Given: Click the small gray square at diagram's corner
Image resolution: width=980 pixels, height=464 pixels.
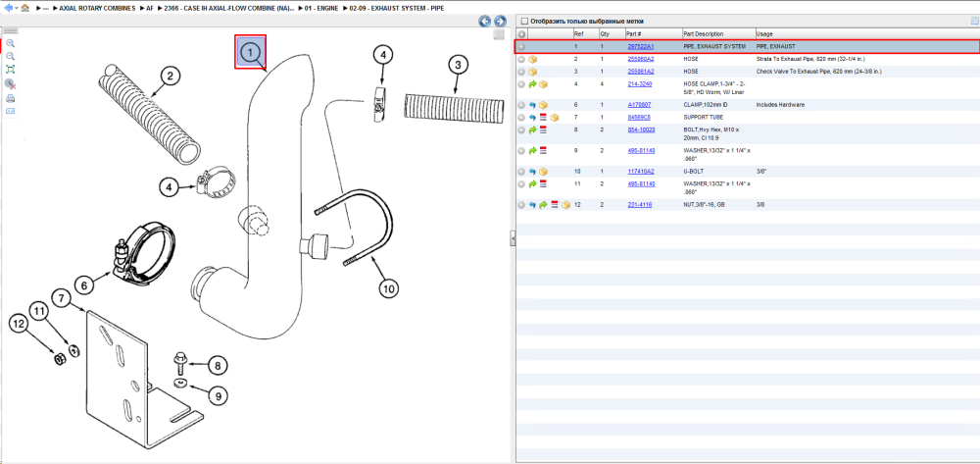Looking at the screenshot, I should (498, 34).
